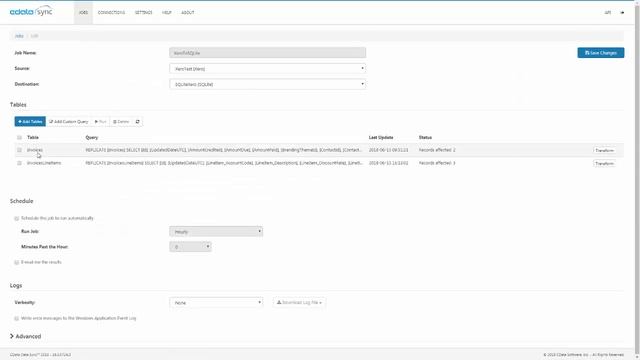
Task: Open the Settings tab
Action: click(143, 13)
